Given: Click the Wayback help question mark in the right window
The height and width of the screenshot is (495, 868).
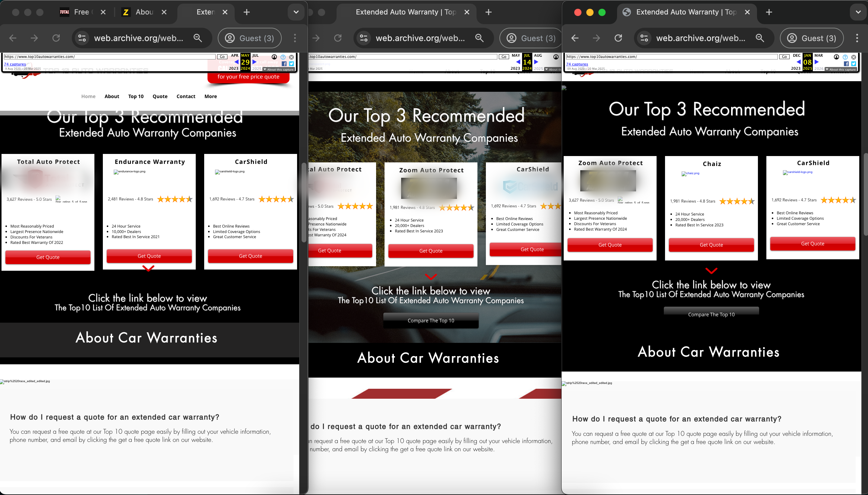Looking at the screenshot, I should pyautogui.click(x=845, y=57).
